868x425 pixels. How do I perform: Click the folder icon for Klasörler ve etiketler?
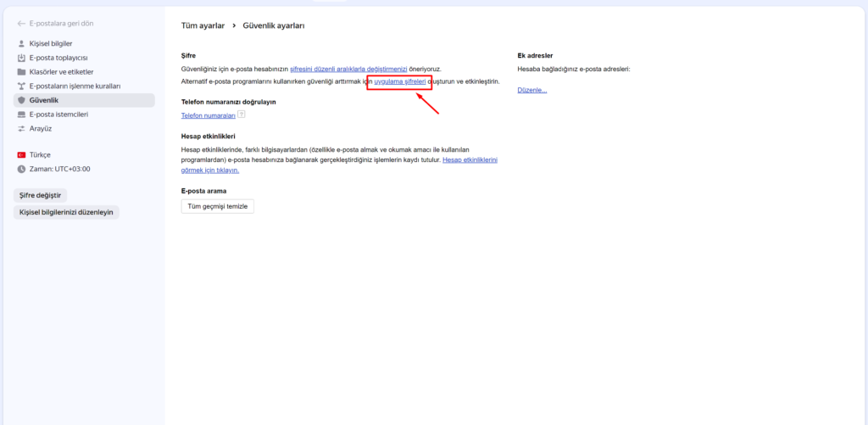pyautogui.click(x=22, y=72)
